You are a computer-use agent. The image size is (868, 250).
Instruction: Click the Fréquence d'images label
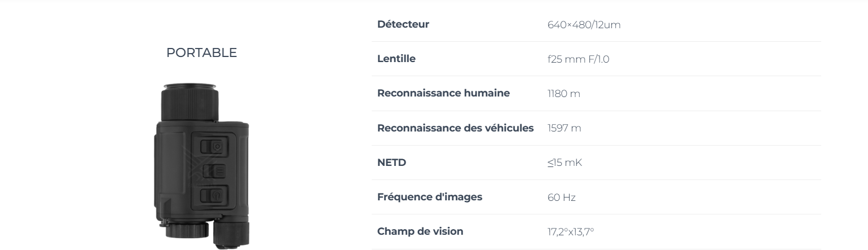pos(430,197)
